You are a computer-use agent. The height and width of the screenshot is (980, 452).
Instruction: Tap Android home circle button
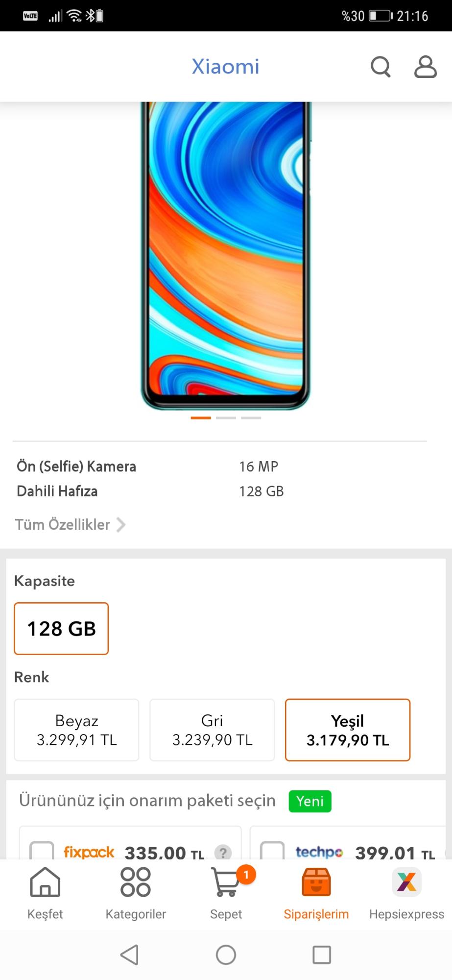(226, 955)
